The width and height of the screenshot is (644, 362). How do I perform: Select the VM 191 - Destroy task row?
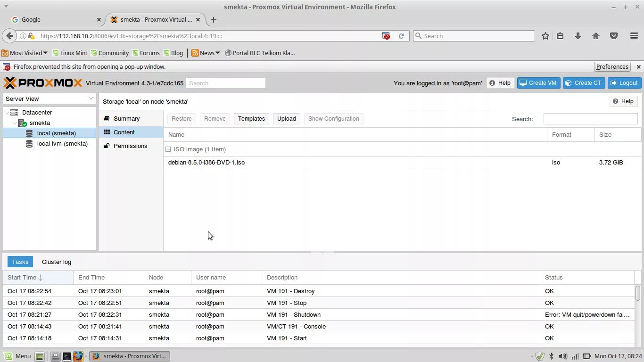319,291
